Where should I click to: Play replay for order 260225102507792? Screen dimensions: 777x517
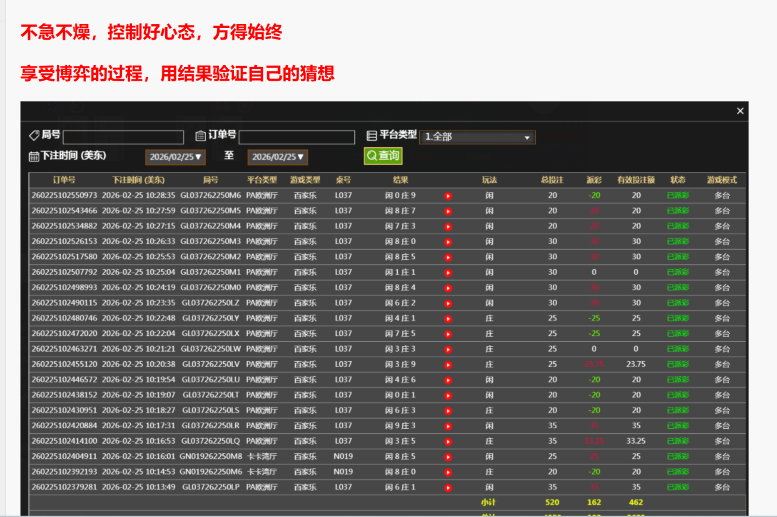click(x=448, y=273)
